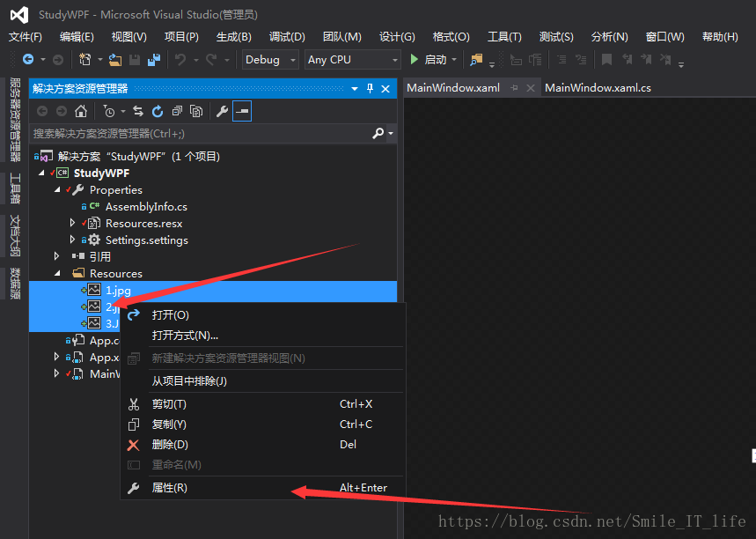Click the Collapse All icon in Solution Explorer
The width and height of the screenshot is (756, 539).
pos(177,112)
